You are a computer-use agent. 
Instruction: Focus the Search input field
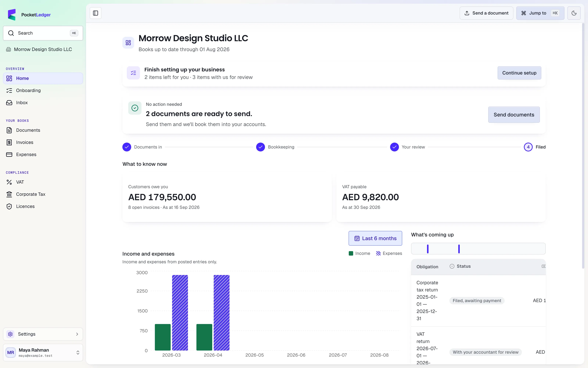43,33
